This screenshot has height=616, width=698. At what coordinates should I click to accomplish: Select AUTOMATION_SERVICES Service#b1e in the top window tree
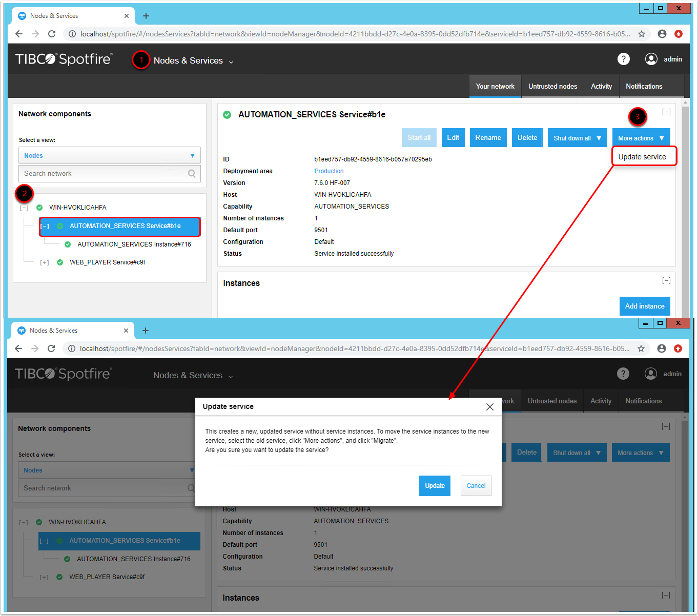(x=120, y=226)
